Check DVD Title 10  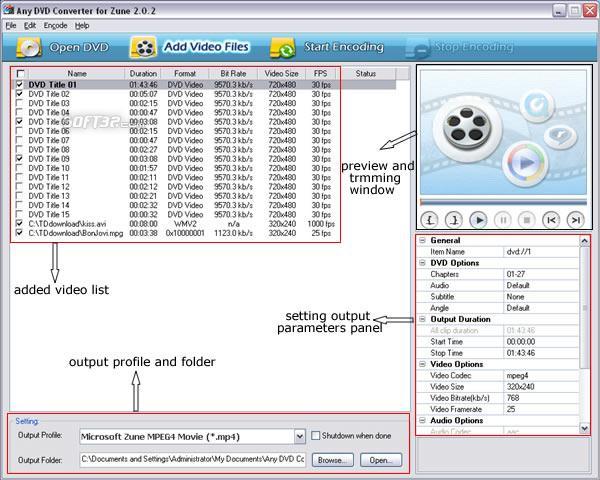pos(19,168)
